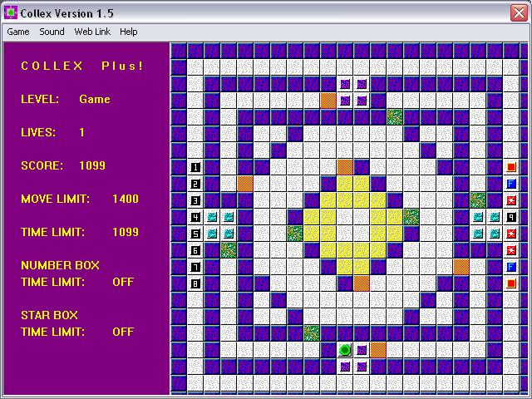This screenshot has height=399, width=532.
Task: Click green mottled tile in number box 3 row
Action: click(478, 200)
